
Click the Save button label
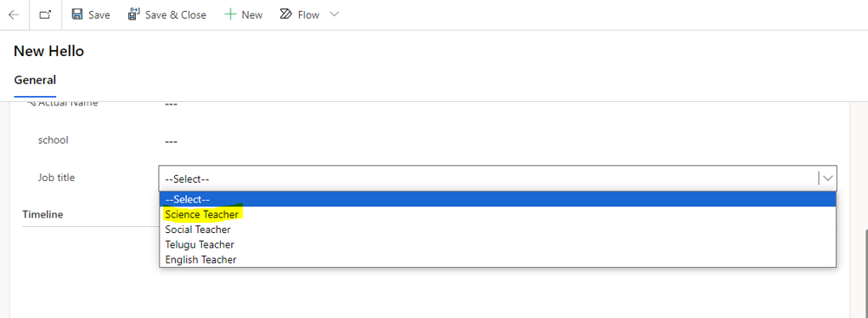point(99,15)
